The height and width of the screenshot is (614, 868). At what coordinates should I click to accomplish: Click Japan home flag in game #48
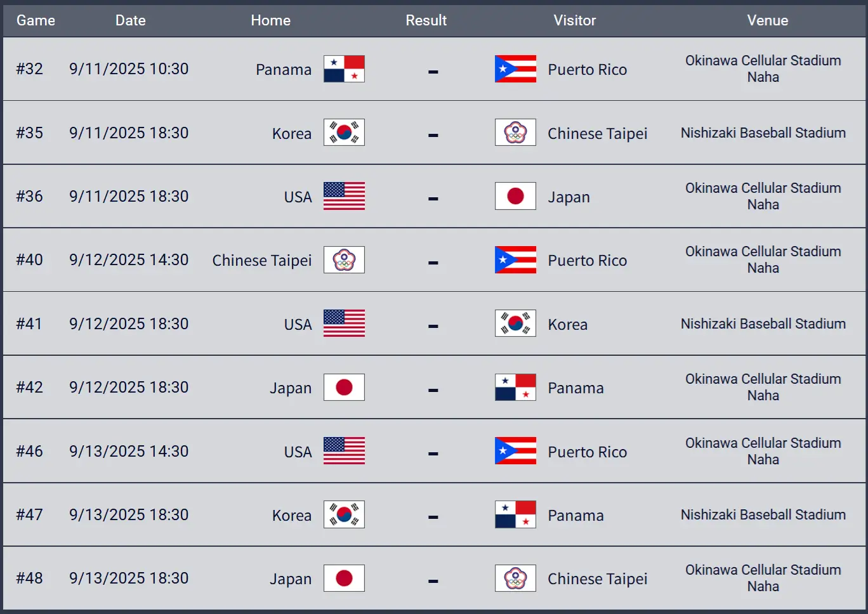tap(344, 578)
